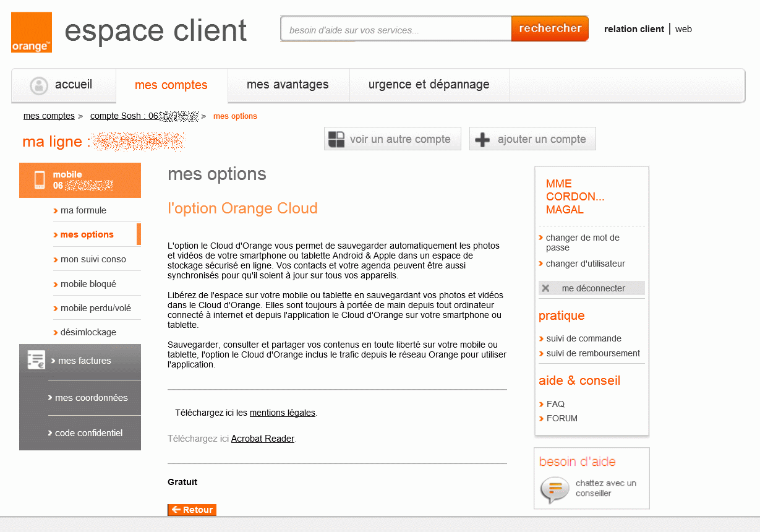The height and width of the screenshot is (532, 760).
Task: Click the MME CORDON... MAGAL name
Action: coord(575,197)
